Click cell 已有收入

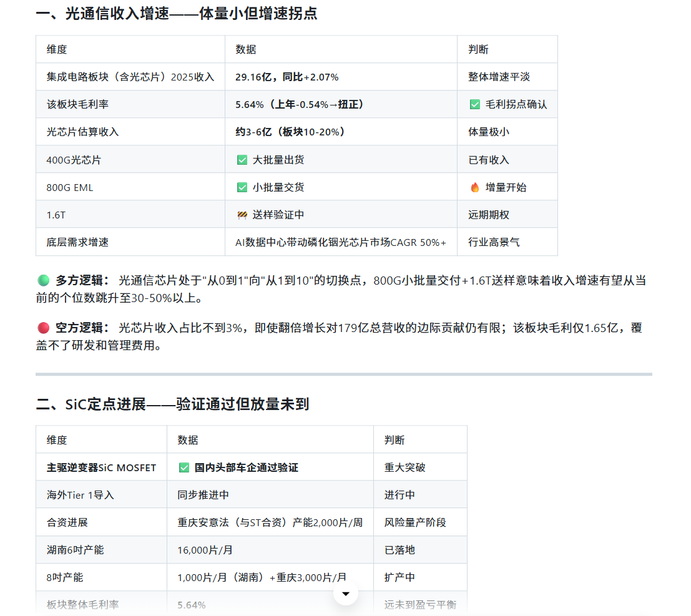[507, 160]
